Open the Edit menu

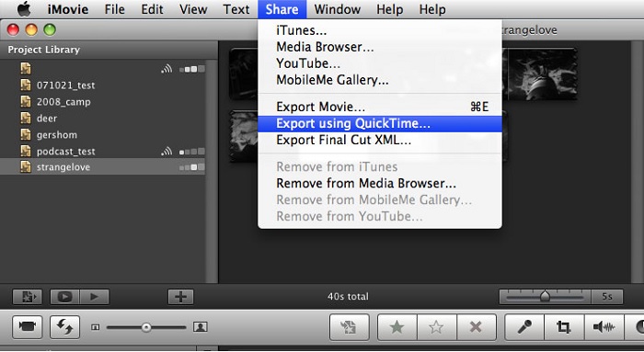(x=152, y=9)
